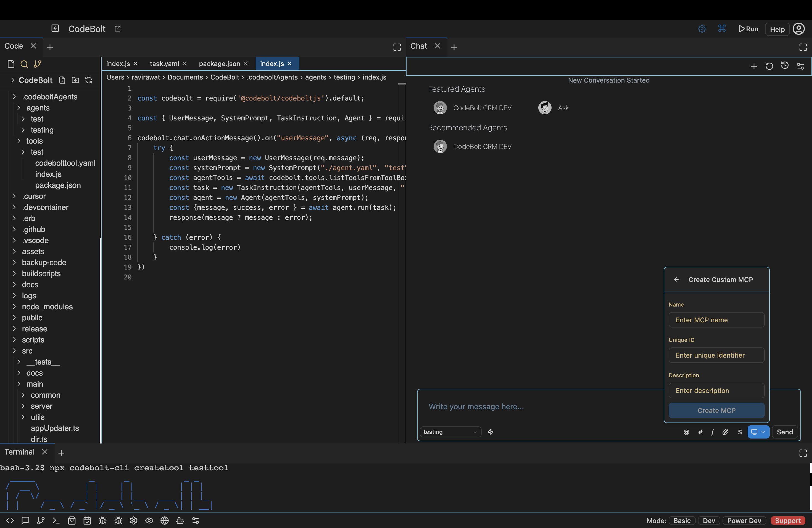Refresh the CodeBolt file tree
This screenshot has width=812, height=528.
[x=89, y=80]
